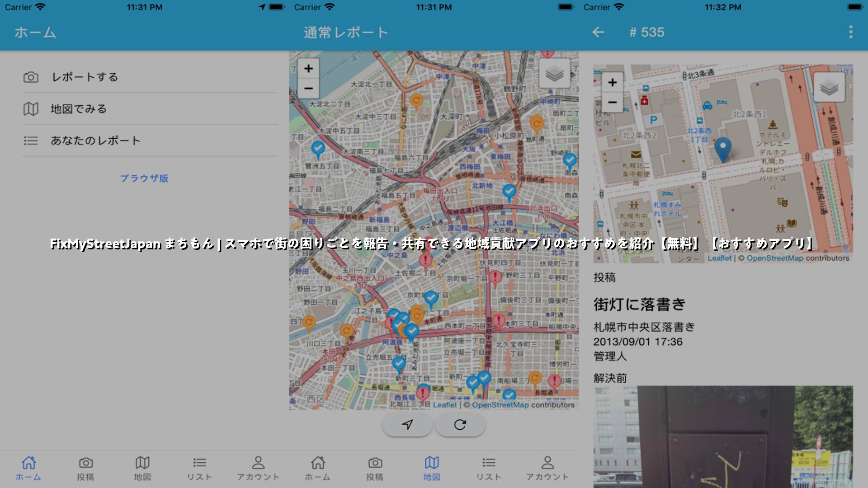Tap locate-me arrow button below map
This screenshot has width=868, height=488.
(x=407, y=425)
